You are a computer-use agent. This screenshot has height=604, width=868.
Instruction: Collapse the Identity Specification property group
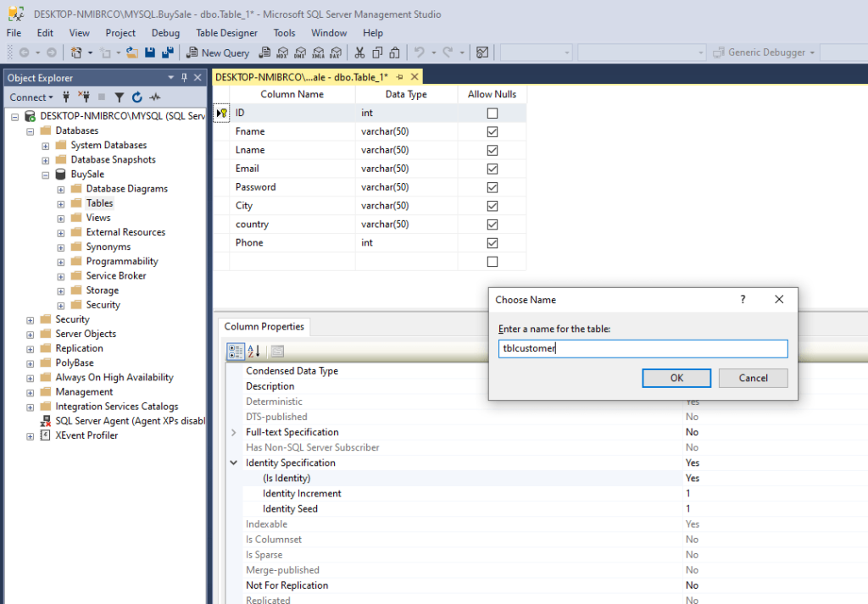click(x=234, y=463)
